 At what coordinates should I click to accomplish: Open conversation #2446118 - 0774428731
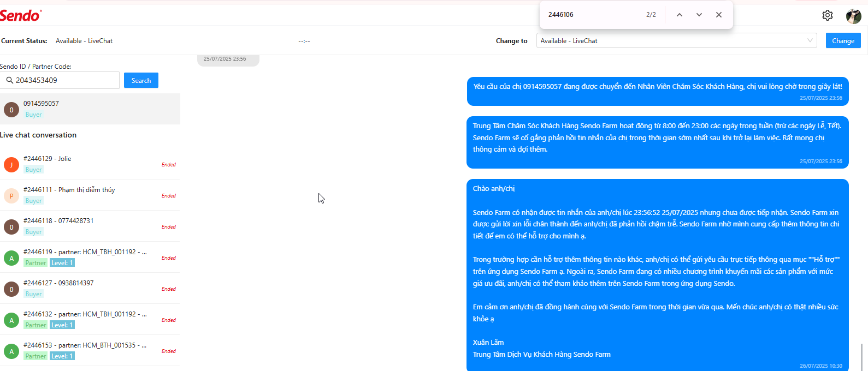(x=90, y=226)
